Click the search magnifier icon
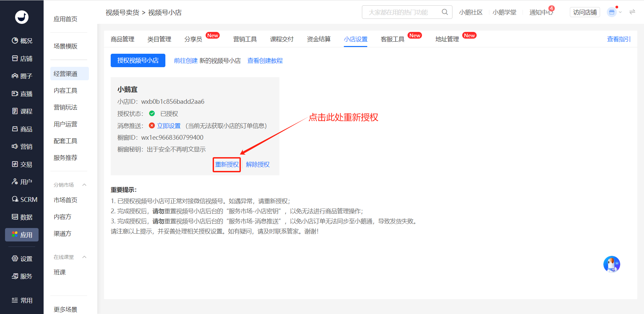This screenshot has height=314, width=644. coord(445,12)
